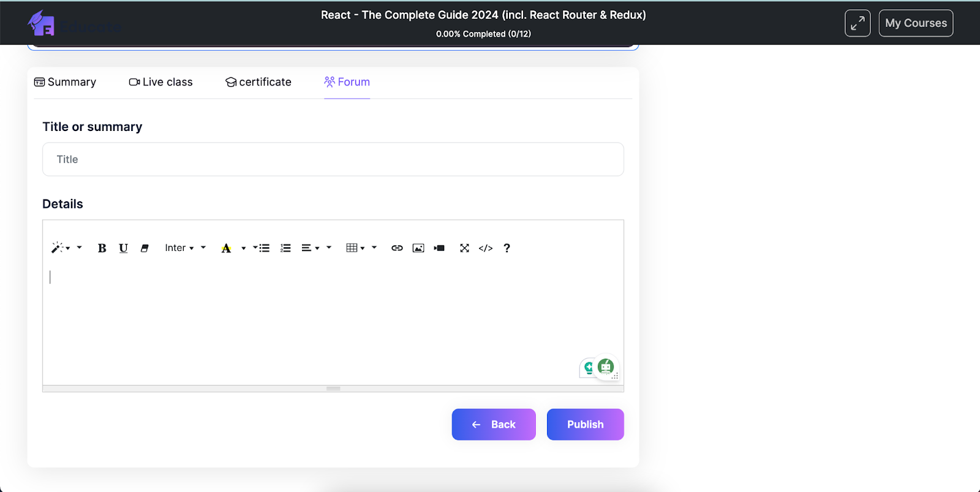Insert a hyperlink in the editor
The height and width of the screenshot is (492, 980).
click(397, 248)
